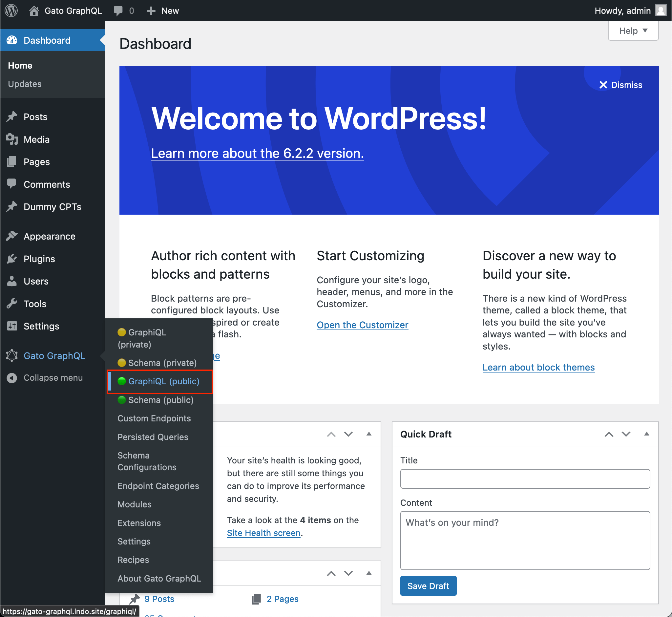
Task: Click the Save Draft button
Action: (428, 585)
